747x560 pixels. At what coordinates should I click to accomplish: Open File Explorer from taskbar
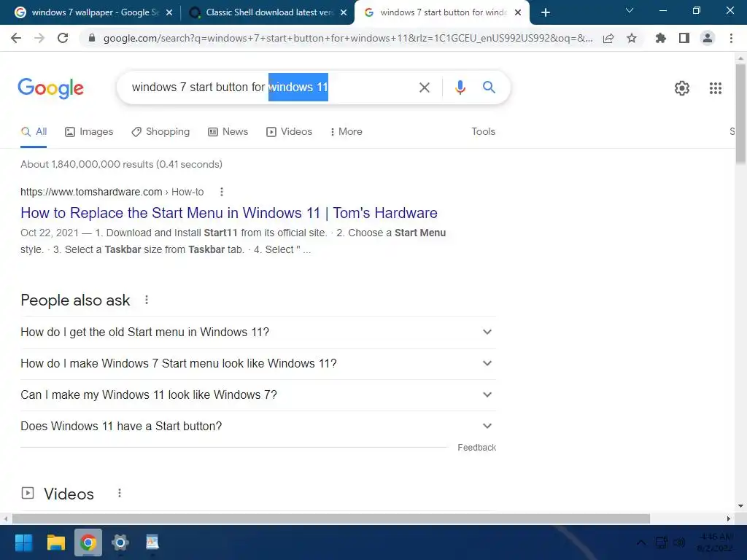(55, 542)
